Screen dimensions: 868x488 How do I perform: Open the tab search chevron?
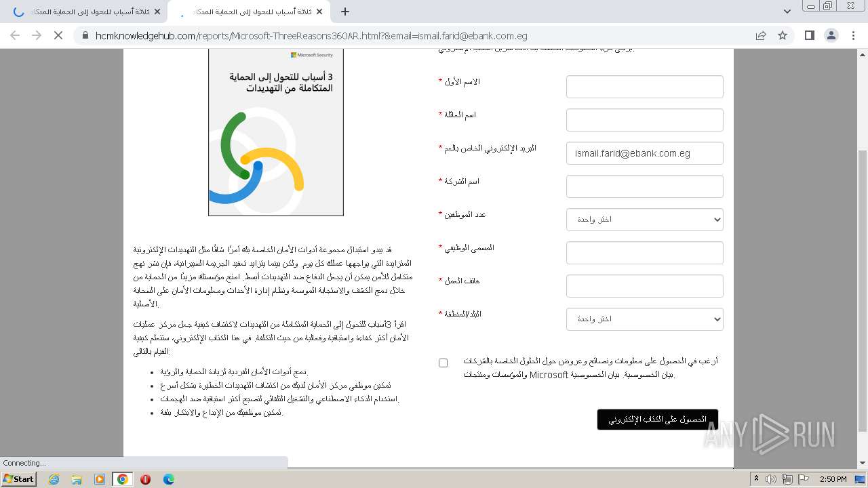787,12
